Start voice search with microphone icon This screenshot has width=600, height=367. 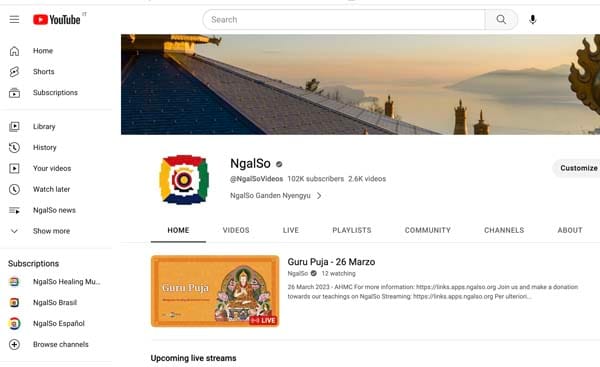point(532,20)
